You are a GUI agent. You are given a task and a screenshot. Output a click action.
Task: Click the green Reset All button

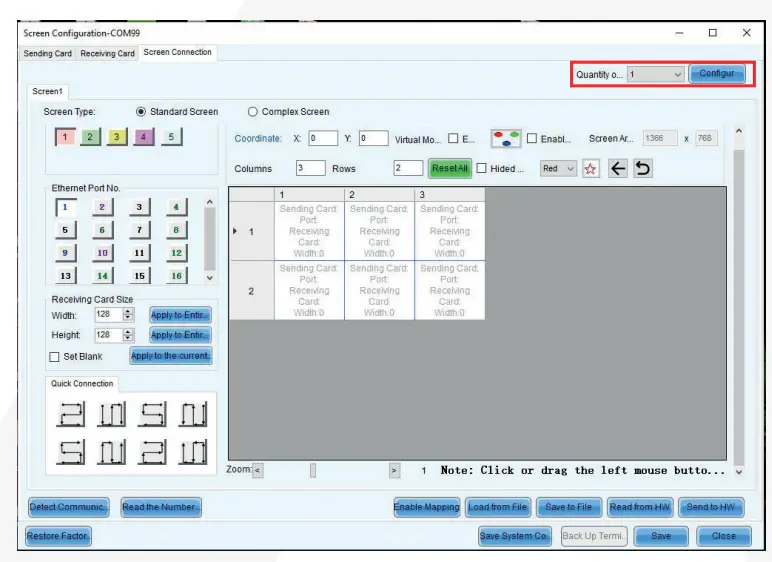(450, 168)
